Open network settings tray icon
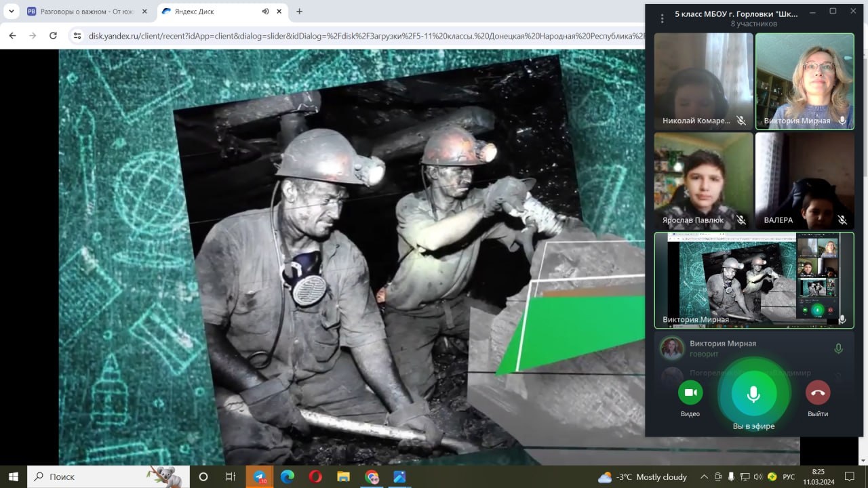The image size is (868, 488). [x=745, y=476]
